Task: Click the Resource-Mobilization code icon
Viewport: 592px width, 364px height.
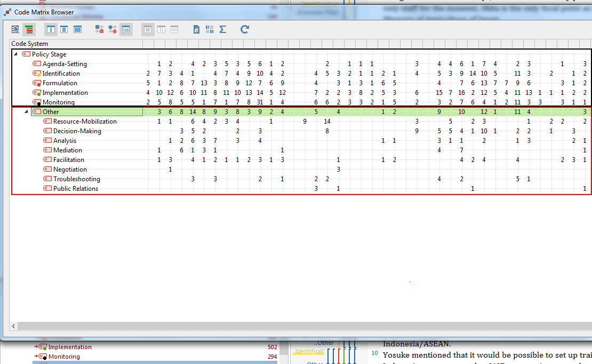Action: [x=47, y=121]
